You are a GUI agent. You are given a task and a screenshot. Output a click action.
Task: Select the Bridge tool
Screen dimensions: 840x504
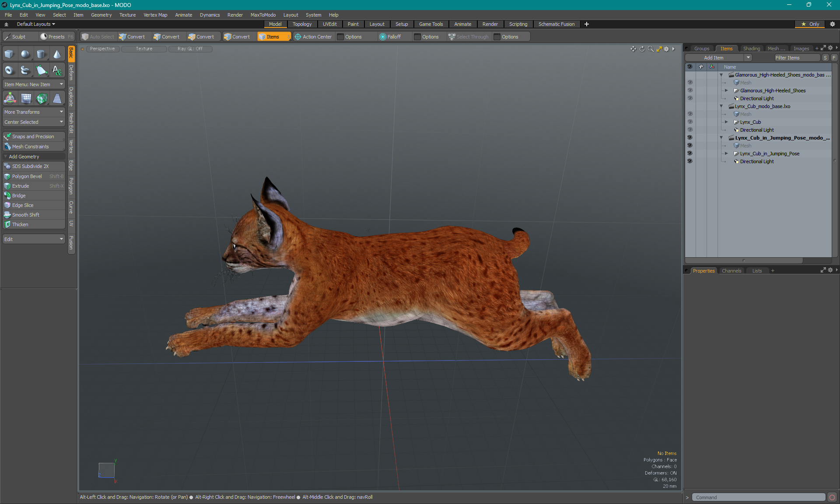[18, 195]
